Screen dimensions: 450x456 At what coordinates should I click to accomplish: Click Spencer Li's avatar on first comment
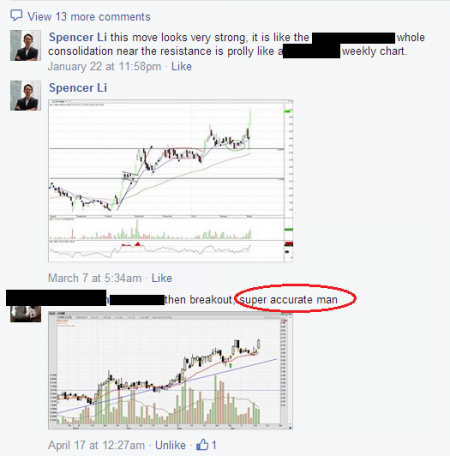[25, 45]
